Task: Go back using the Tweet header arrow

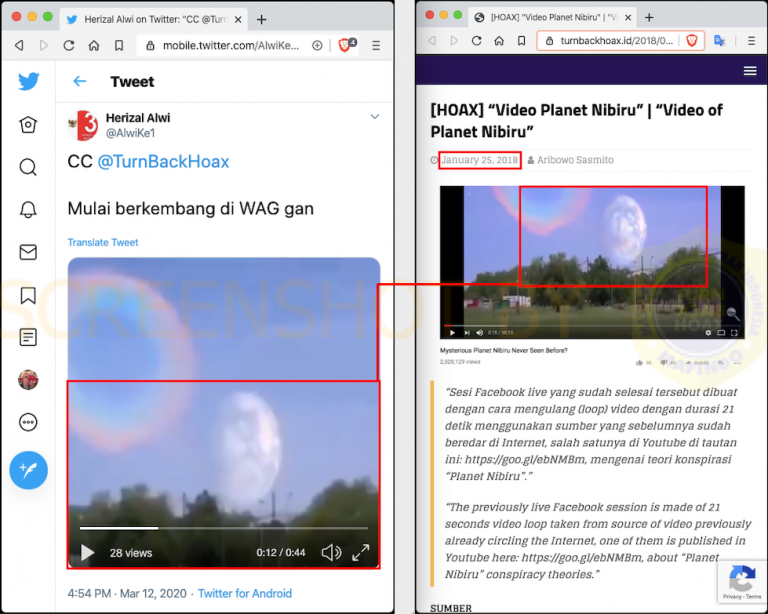Action: (80, 81)
